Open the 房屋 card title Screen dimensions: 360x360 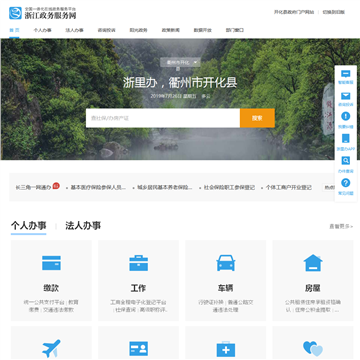click(x=313, y=288)
